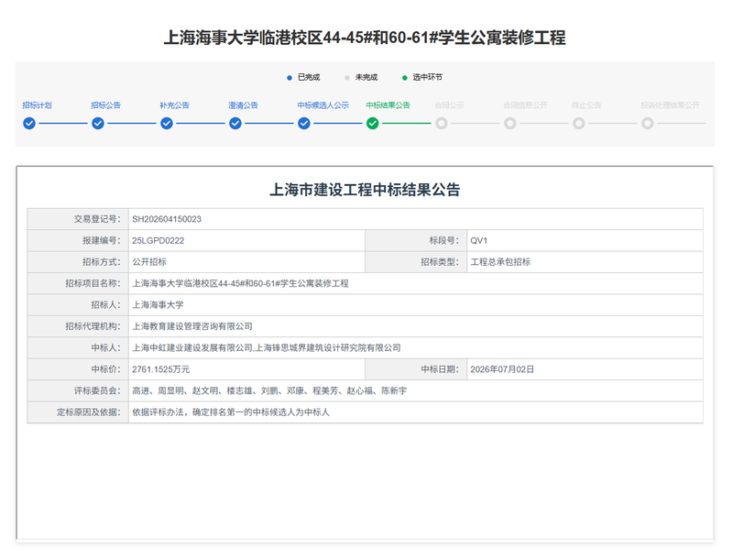
Task: Click the page title 上海海事大学临港校区 project heading
Action: 365,38
